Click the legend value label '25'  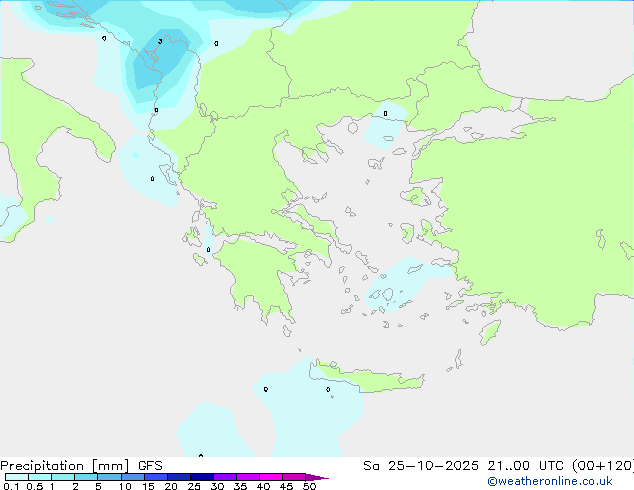194,486
